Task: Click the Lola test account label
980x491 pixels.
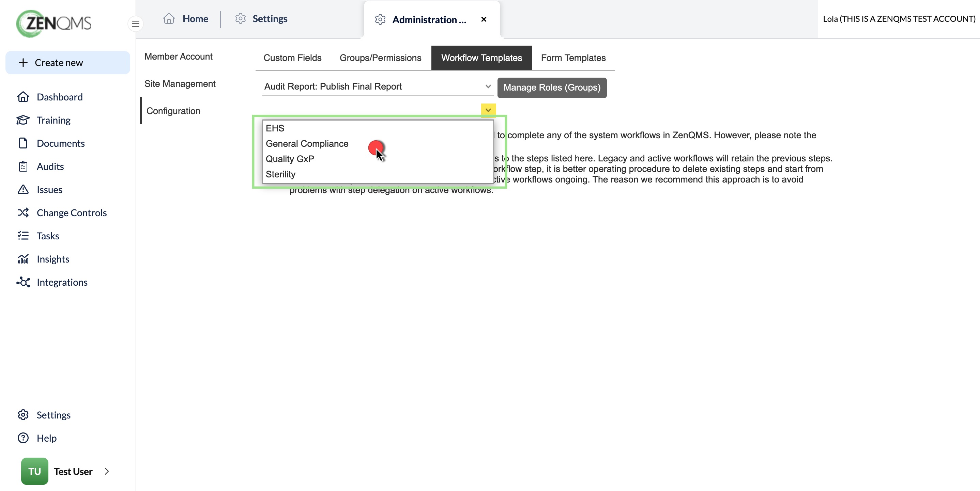Action: coord(899,19)
